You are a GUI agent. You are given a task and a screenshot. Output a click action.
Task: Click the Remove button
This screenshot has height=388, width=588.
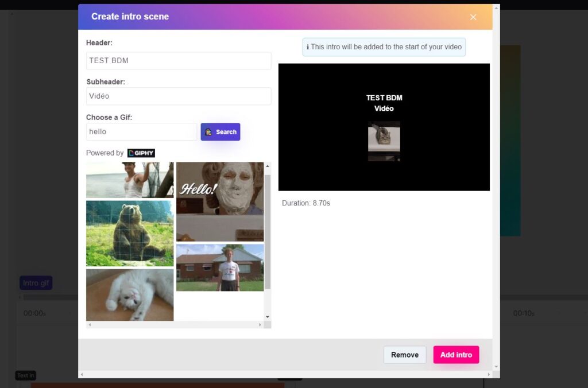(x=405, y=355)
